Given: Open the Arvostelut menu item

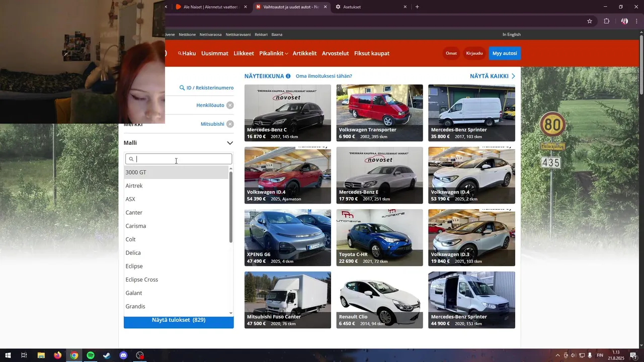Looking at the screenshot, I should pyautogui.click(x=336, y=53).
